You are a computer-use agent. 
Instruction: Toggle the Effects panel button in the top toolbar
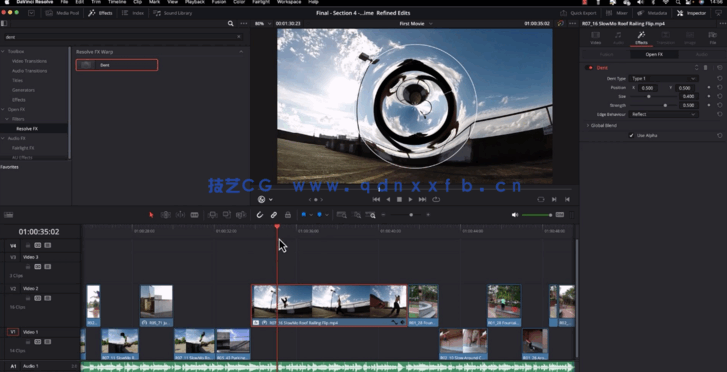click(x=100, y=13)
